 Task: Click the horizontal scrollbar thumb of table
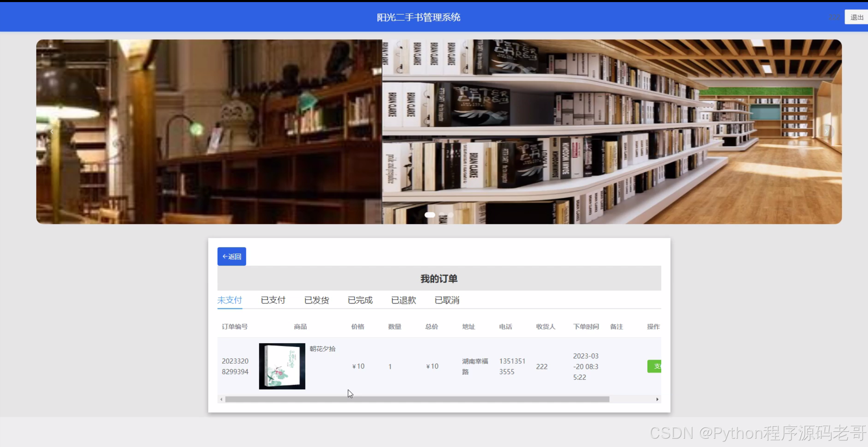pyautogui.click(x=417, y=399)
